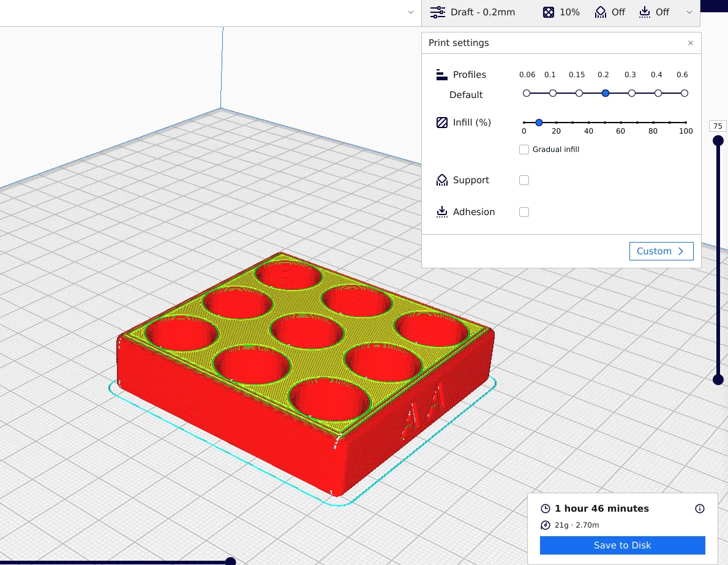728x565 pixels.
Task: Open the print time info icon
Action: (x=700, y=509)
